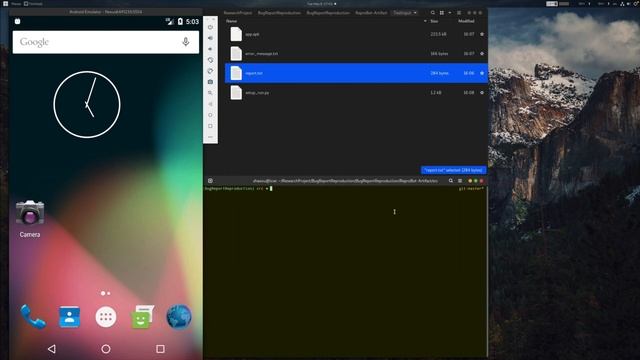Tap the home screen page indicator dots
Viewport: 640px width, 360px height.
pos(106,293)
